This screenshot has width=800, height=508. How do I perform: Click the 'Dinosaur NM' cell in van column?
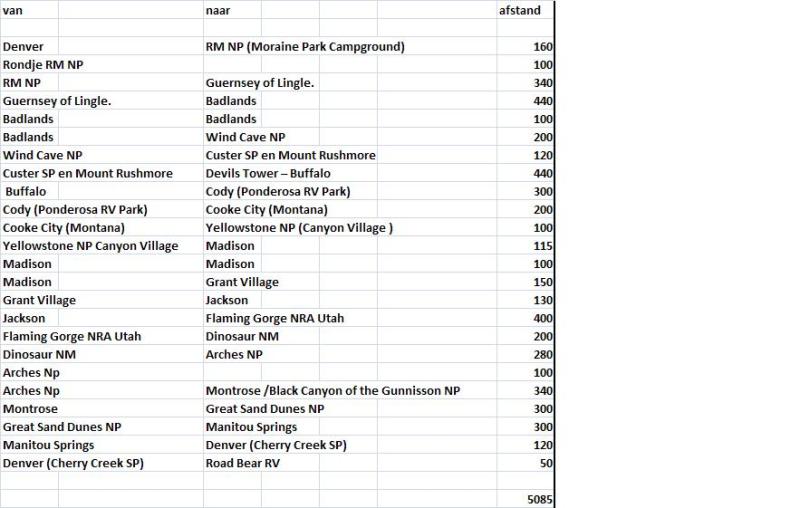40,354
